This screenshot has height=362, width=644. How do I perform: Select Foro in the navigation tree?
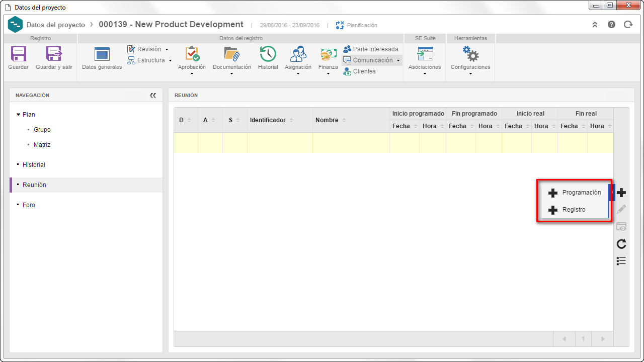[29, 205]
